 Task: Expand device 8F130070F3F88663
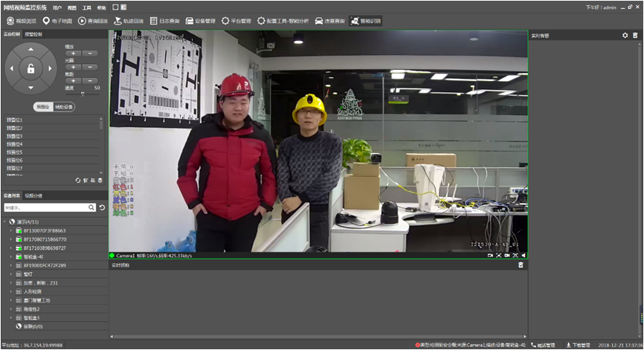click(11, 230)
